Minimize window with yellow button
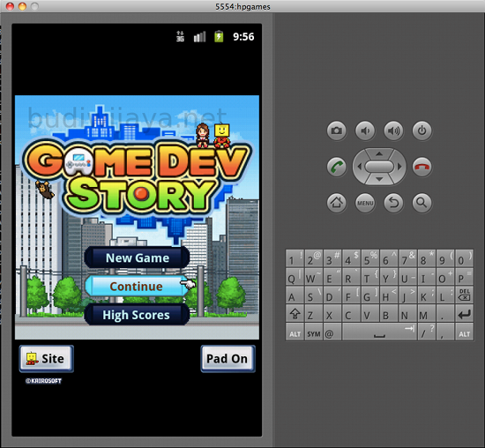This screenshot has width=485, height=448. coord(22,6)
